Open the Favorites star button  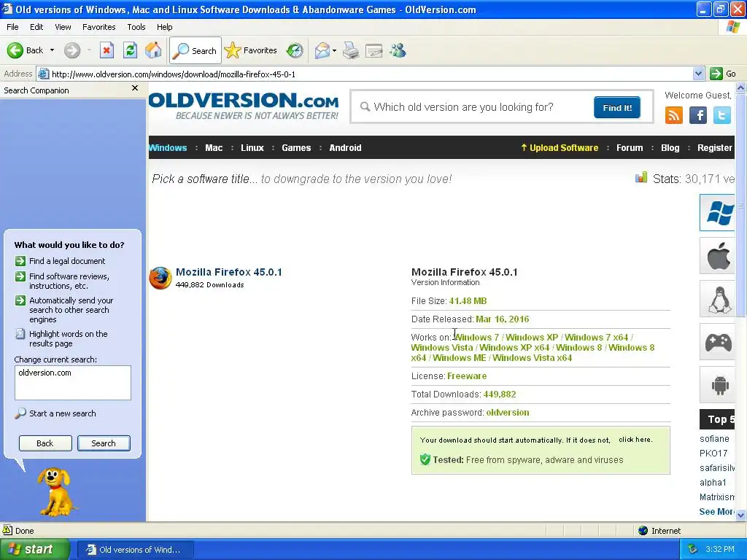coord(251,50)
